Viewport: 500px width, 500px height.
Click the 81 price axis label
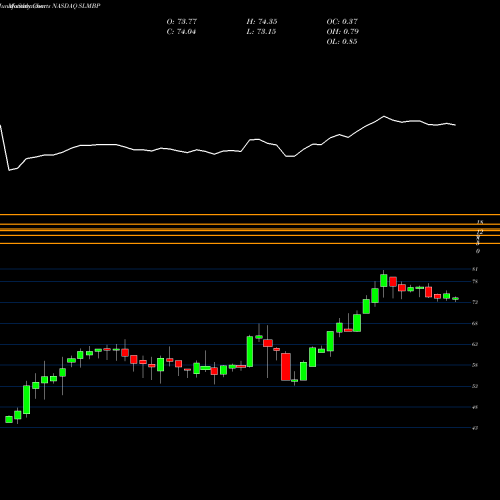click(x=475, y=269)
